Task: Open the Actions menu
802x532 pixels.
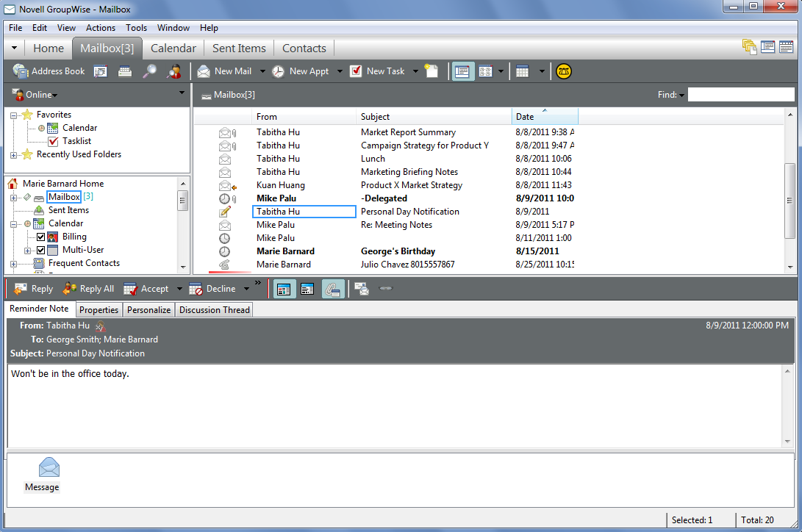Action: pos(101,28)
